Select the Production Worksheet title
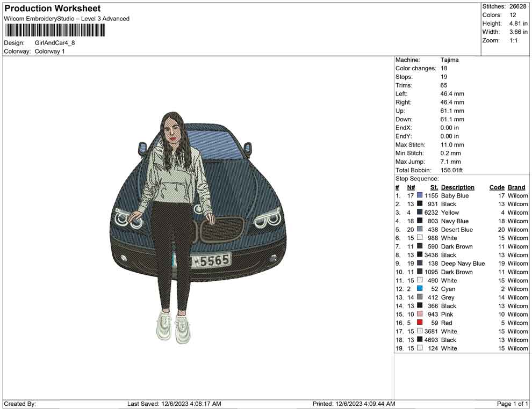The height and width of the screenshot is (409, 532). coord(52,9)
